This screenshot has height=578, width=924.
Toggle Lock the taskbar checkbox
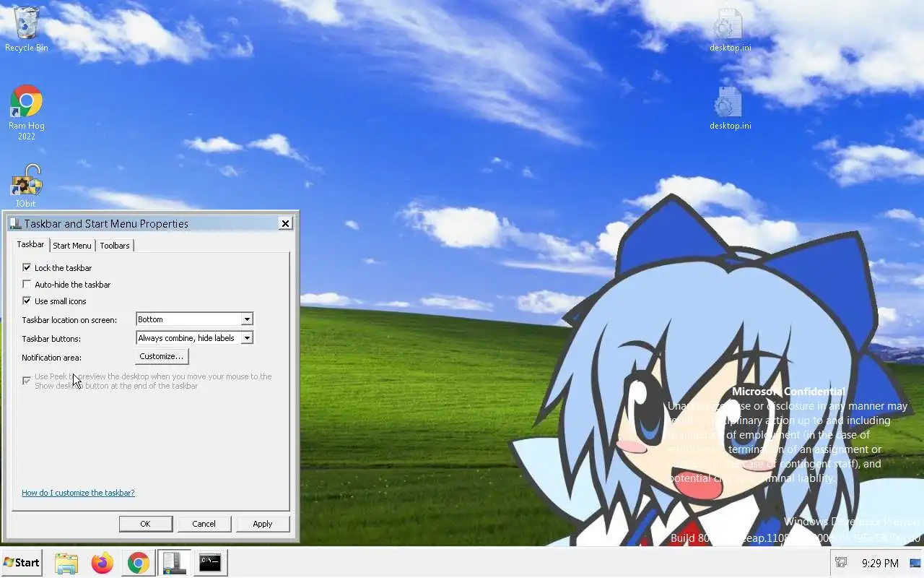[x=27, y=267]
